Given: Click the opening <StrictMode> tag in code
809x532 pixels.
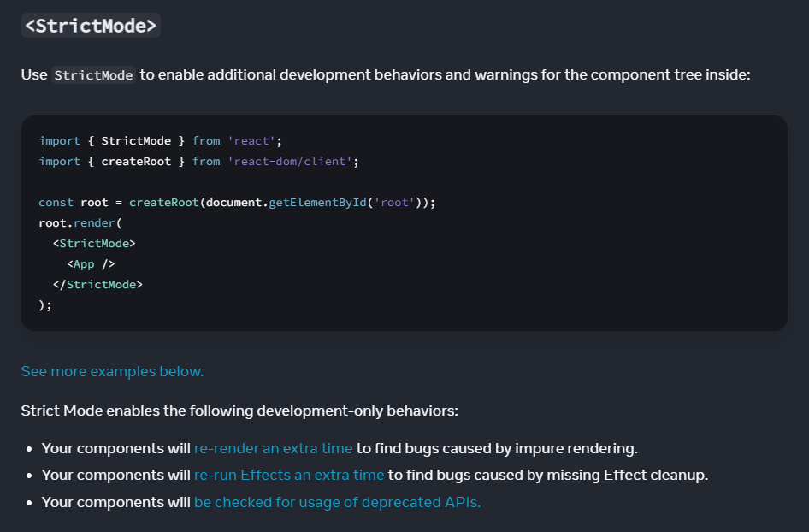Looking at the screenshot, I should (94, 243).
